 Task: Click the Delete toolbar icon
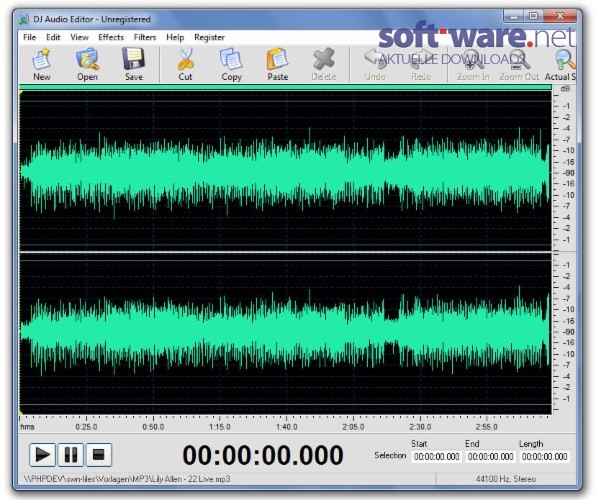point(323,59)
